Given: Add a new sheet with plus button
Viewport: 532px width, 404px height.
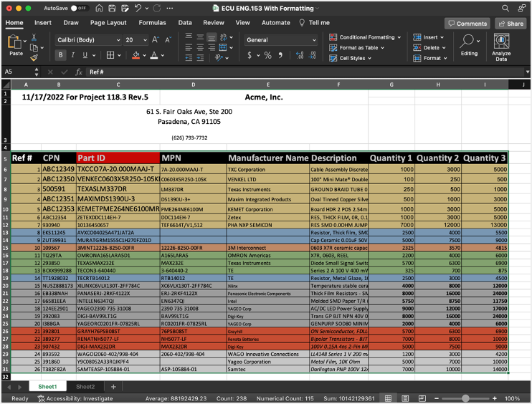Looking at the screenshot, I should (x=113, y=386).
